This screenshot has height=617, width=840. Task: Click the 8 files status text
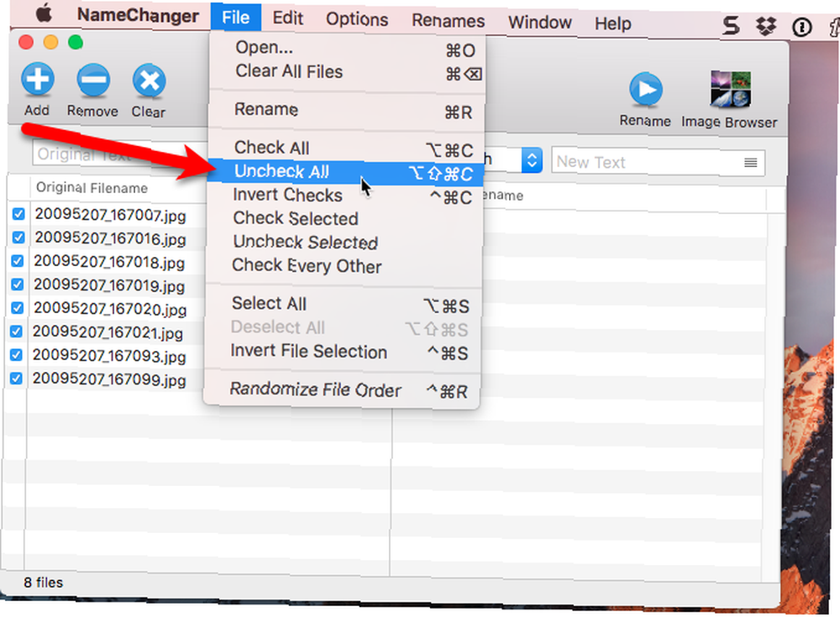43,583
